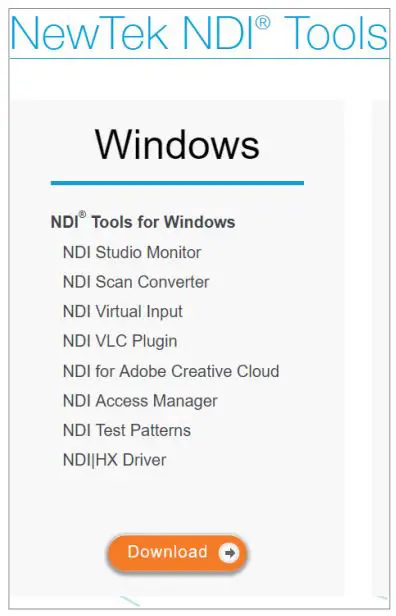Select NDI for Adobe Creative Cloud

pos(171,371)
